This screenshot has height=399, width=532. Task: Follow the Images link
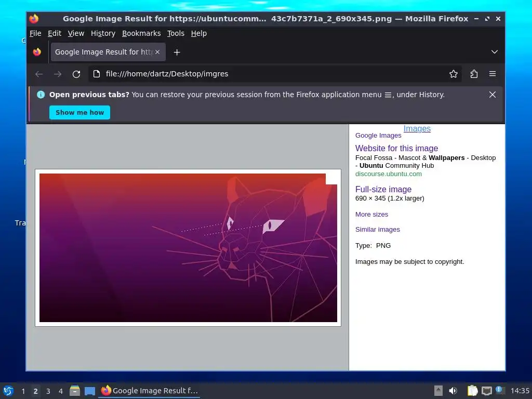coord(417,129)
